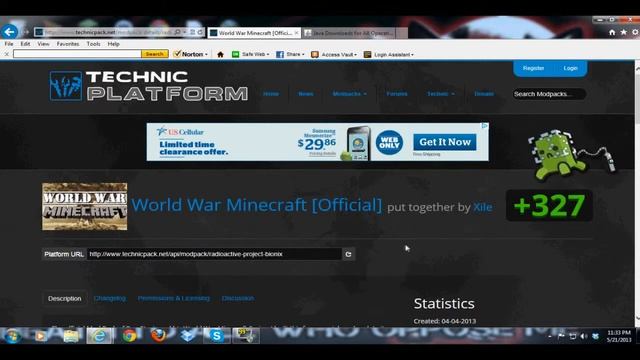Viewport: 640px width, 360px height.
Task: Open author Xile's profile link
Action: [x=482, y=207]
